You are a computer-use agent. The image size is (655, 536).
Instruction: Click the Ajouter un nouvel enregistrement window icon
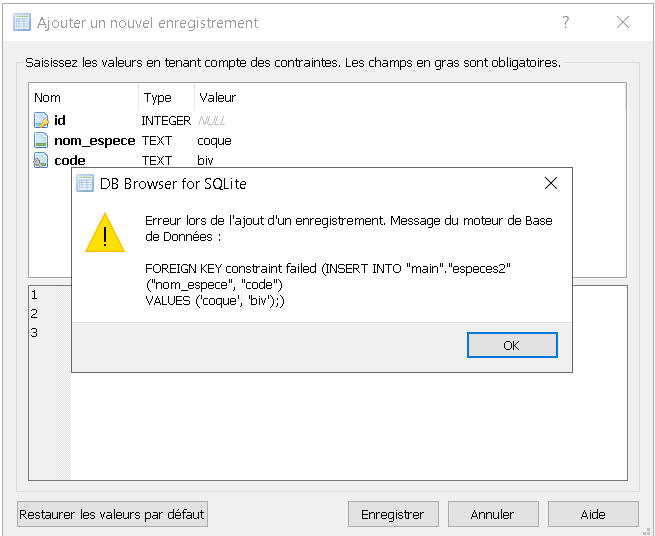(x=22, y=22)
